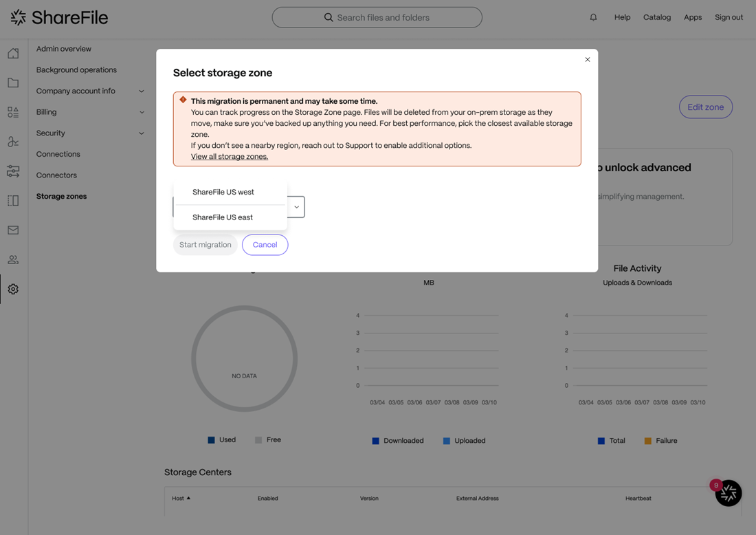
Task: Open the ShareFile assistant chat bubble
Action: click(728, 493)
